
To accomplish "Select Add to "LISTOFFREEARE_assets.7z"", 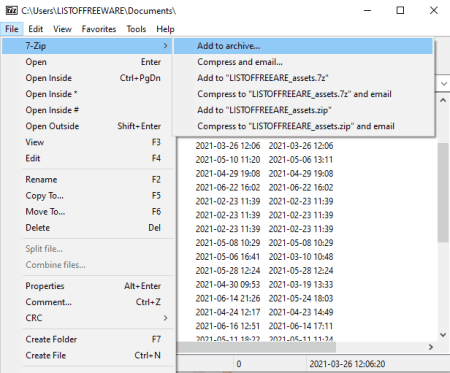I will pyautogui.click(x=303, y=78).
